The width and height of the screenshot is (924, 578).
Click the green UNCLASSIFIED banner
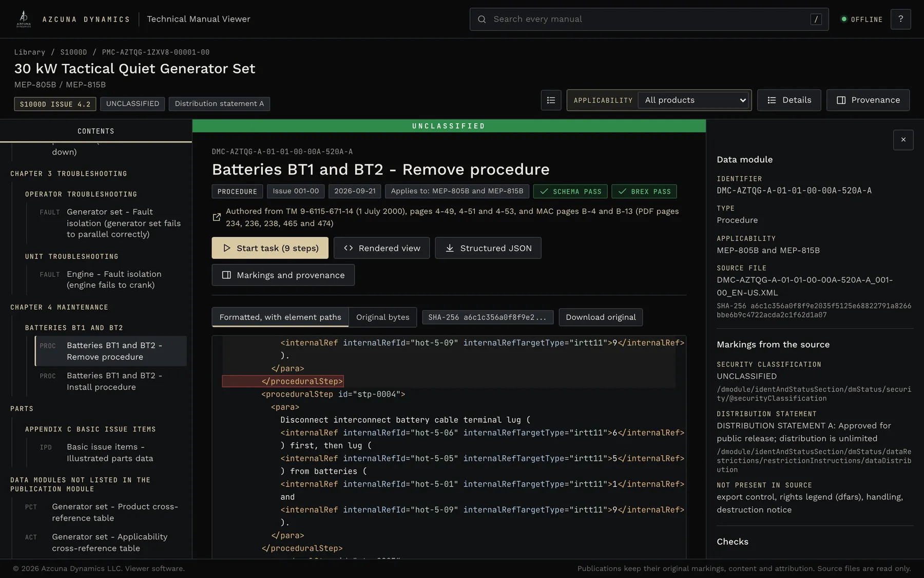pos(449,126)
